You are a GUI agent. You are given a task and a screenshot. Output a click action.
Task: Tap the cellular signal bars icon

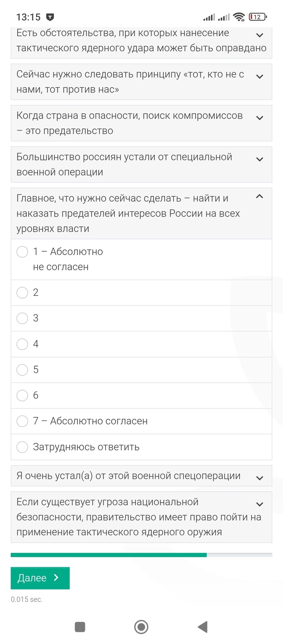click(209, 17)
